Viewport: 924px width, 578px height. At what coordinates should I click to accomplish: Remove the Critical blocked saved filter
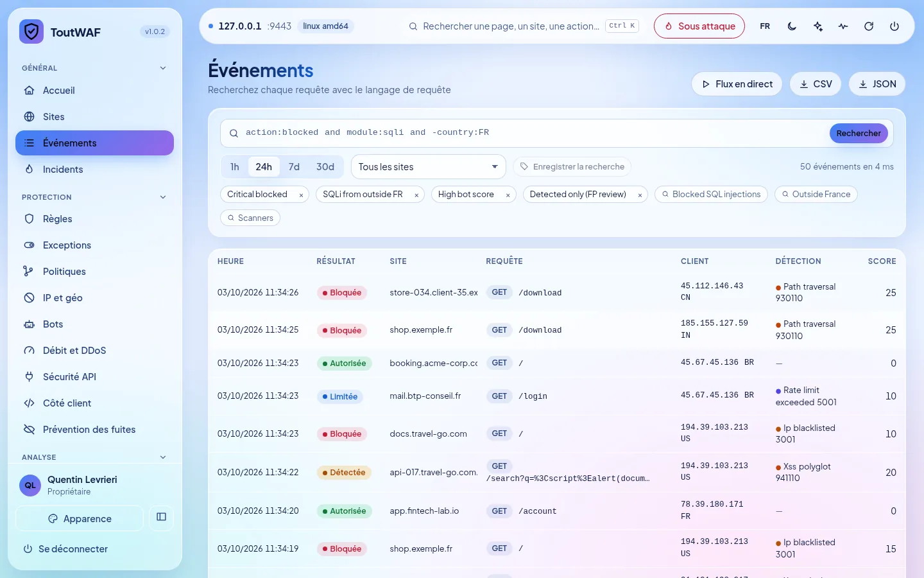[x=301, y=195]
